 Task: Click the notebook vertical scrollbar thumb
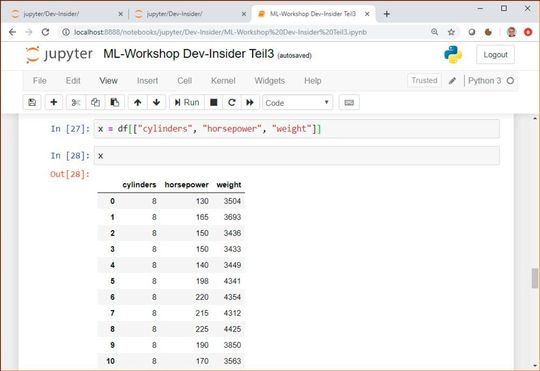coord(535,278)
